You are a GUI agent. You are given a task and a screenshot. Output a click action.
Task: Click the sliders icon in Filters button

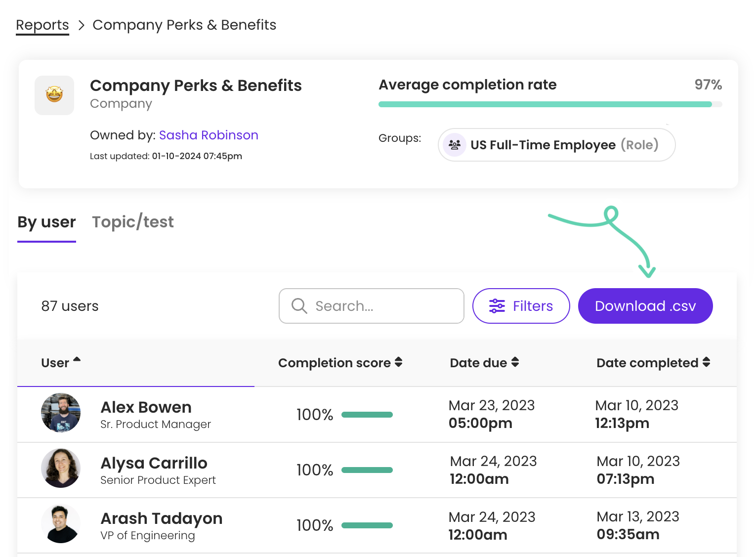click(497, 306)
